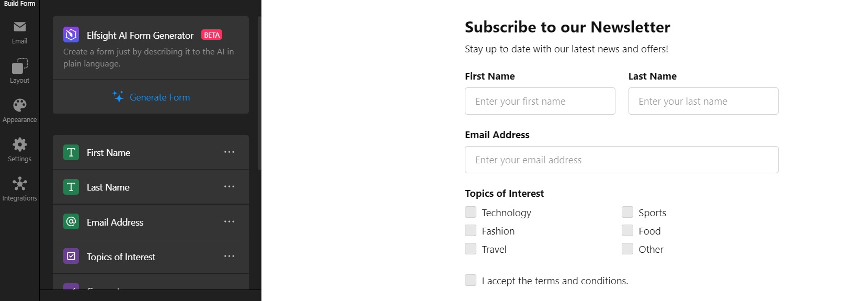Check the Technology topic checkbox
Screen dimensions: 868x301
point(471,212)
